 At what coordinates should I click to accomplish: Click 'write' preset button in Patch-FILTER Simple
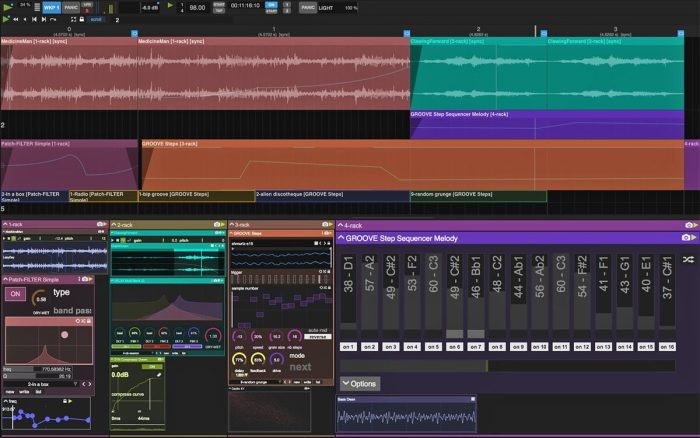tap(24, 392)
